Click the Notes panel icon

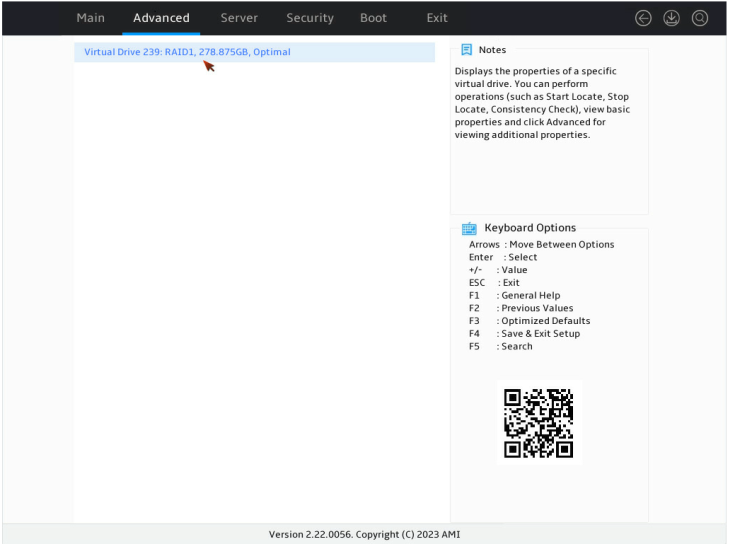(466, 50)
